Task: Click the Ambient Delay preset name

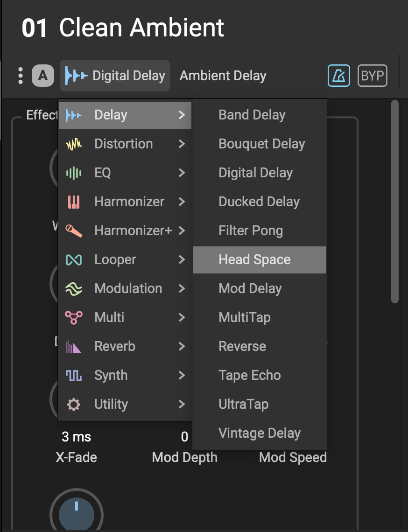Action: (x=223, y=76)
